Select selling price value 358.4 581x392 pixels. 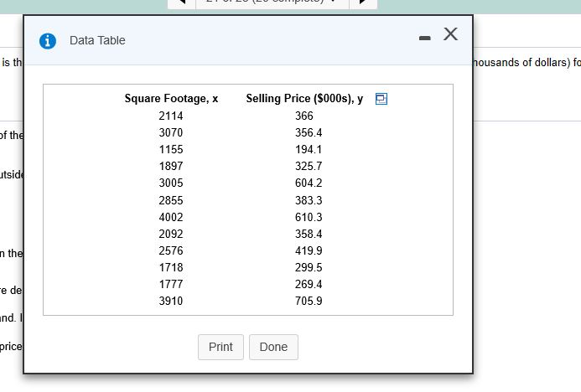(x=309, y=234)
